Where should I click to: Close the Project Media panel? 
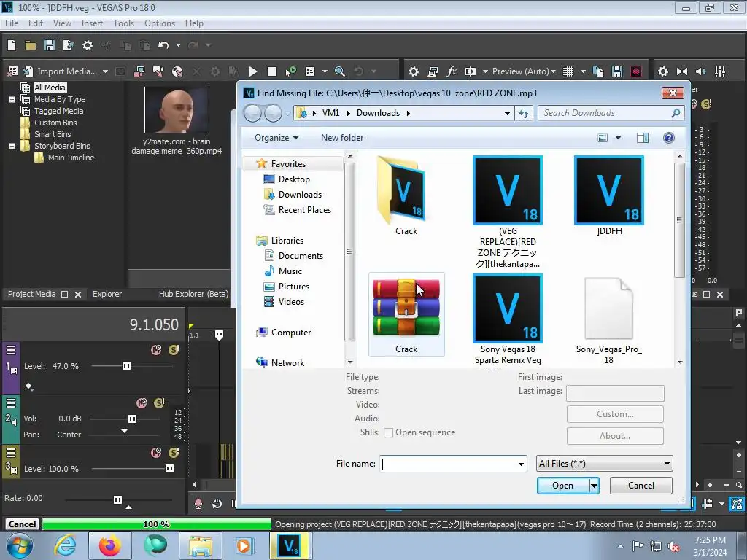coord(78,295)
